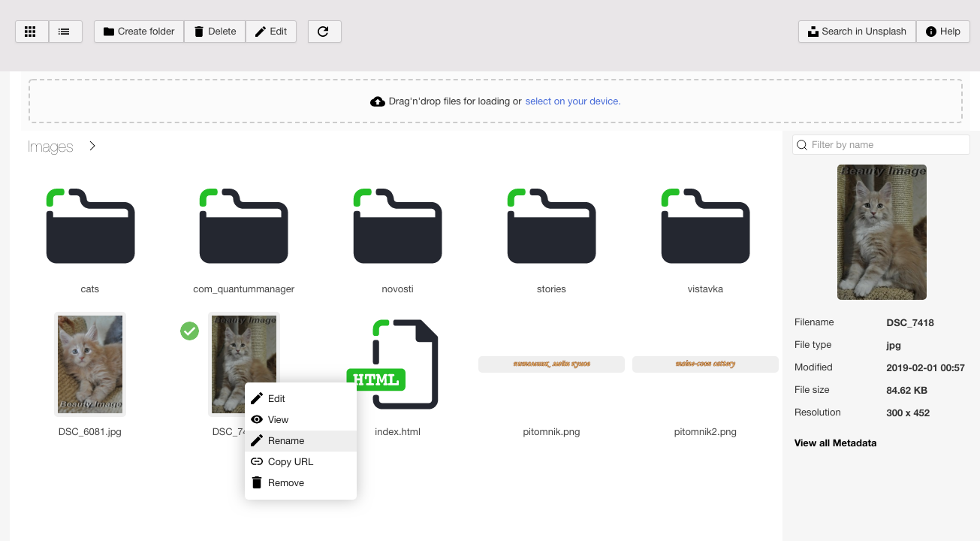Open the stories folder
Viewport: 980px width, 541px height.
click(551, 225)
